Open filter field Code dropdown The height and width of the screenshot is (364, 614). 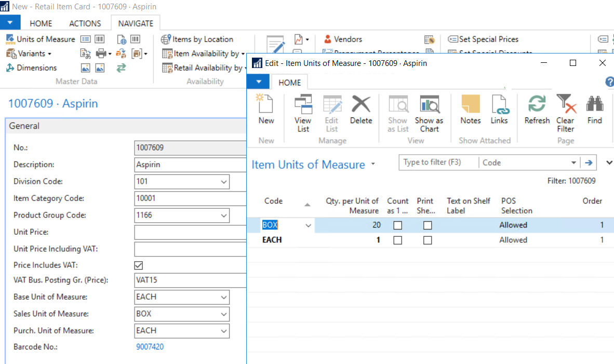click(573, 163)
